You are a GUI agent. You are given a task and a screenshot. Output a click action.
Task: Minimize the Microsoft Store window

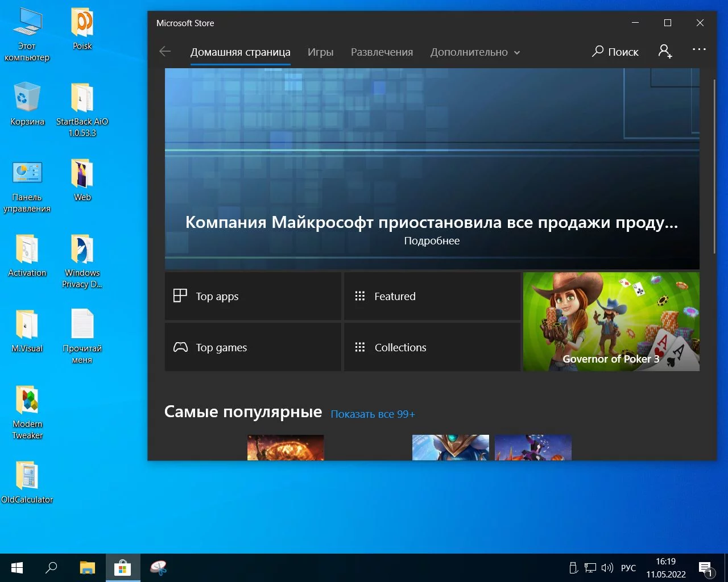(x=635, y=23)
